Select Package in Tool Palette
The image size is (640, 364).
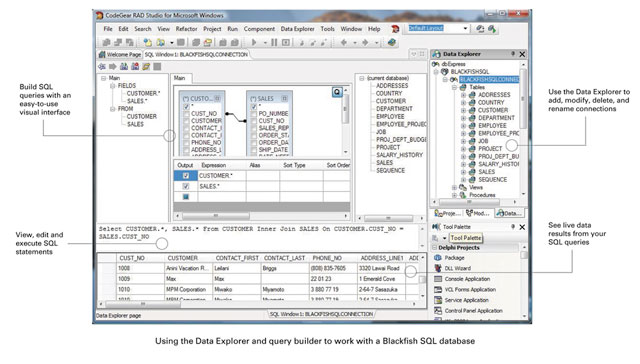454,258
